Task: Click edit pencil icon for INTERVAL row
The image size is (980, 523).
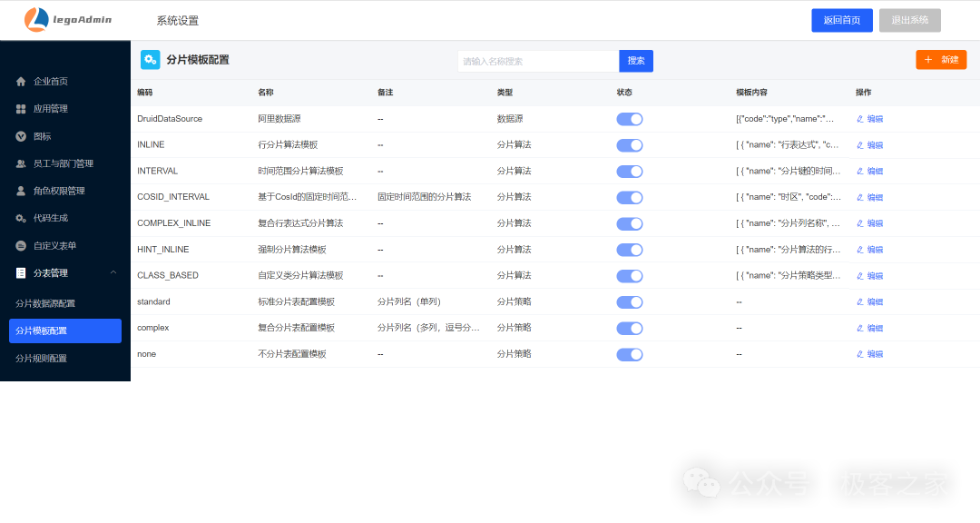Action: pos(860,171)
